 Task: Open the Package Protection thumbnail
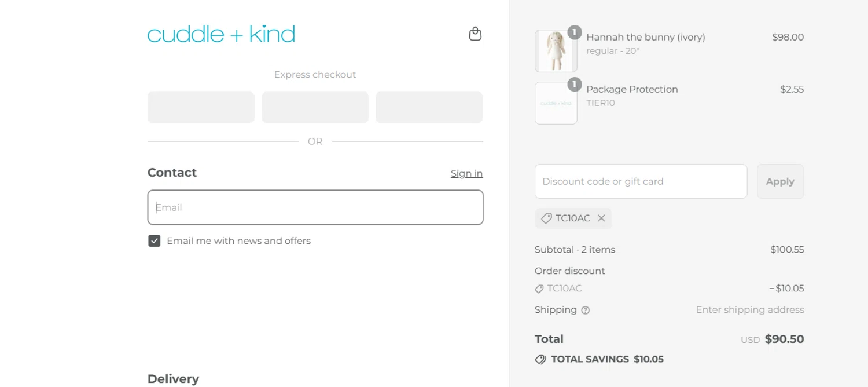(x=556, y=103)
